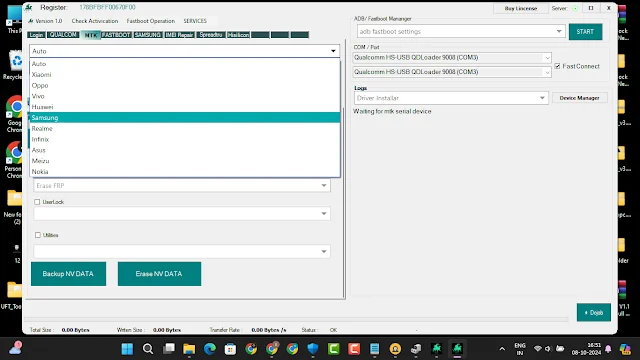This screenshot has width=640, height=360.
Task: Open Device Manager button
Action: click(580, 98)
